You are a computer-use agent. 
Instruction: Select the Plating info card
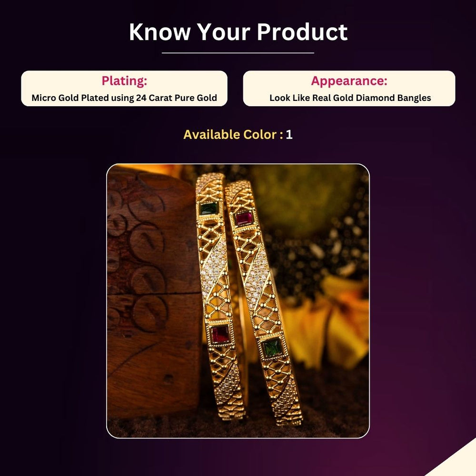coord(124,89)
